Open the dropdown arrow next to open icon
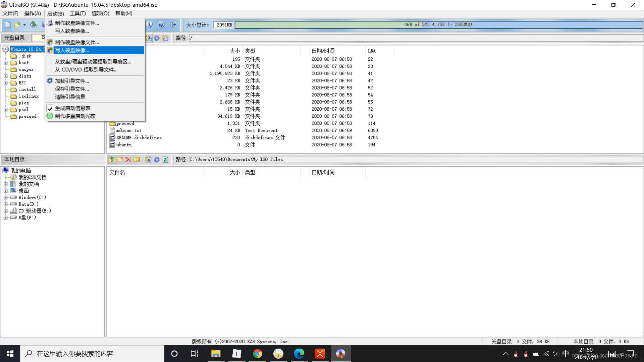Viewport: 644px width, 362px height. pos(24,25)
